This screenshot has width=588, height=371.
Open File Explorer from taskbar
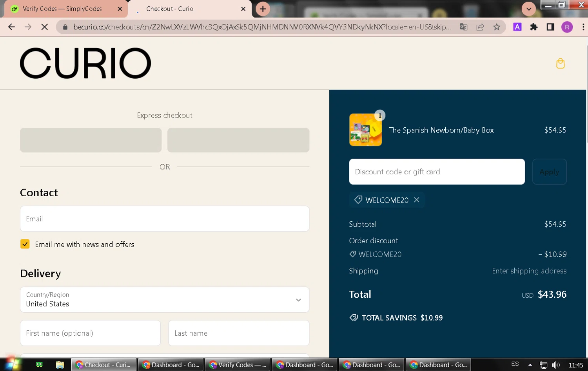tap(60, 365)
